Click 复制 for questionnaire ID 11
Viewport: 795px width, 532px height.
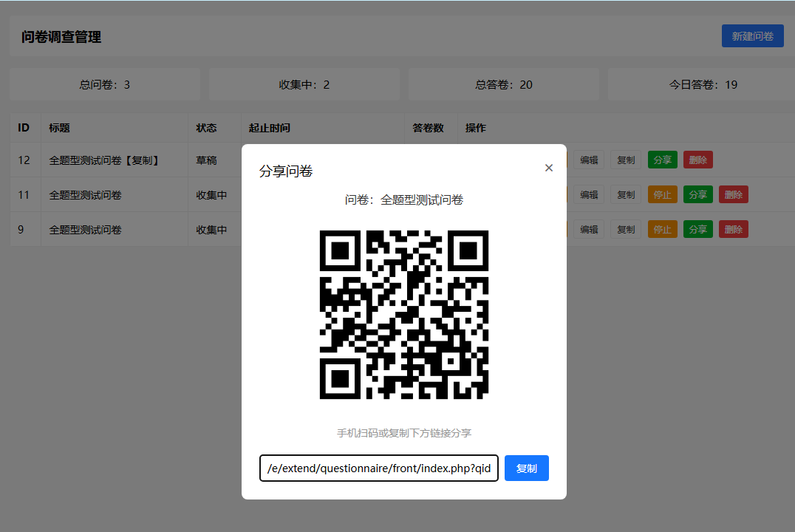tap(626, 195)
